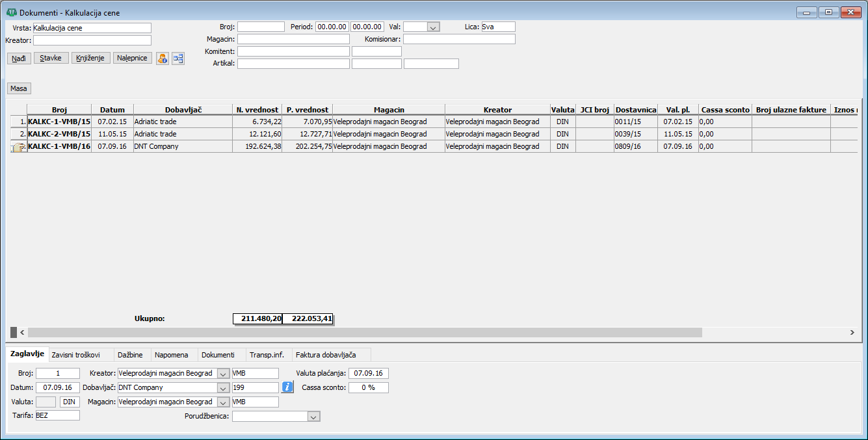Click the Lica field showing Sva
This screenshot has height=440, width=868.
click(x=498, y=27)
